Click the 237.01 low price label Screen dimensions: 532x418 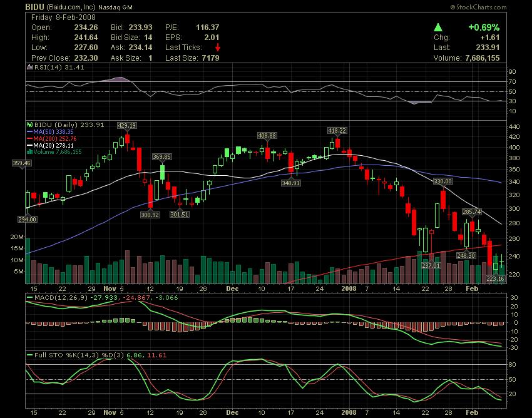point(431,266)
